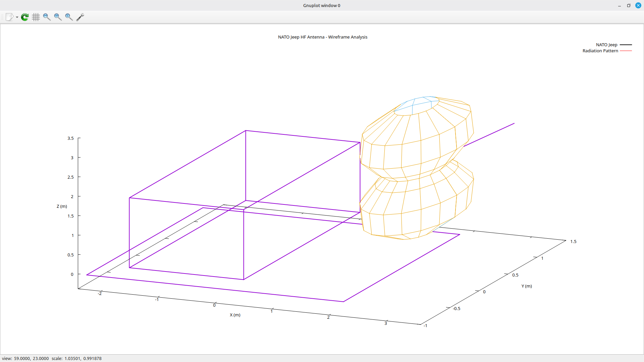Zoom out with the minus magnifier
The width and height of the screenshot is (644, 362).
(47, 17)
